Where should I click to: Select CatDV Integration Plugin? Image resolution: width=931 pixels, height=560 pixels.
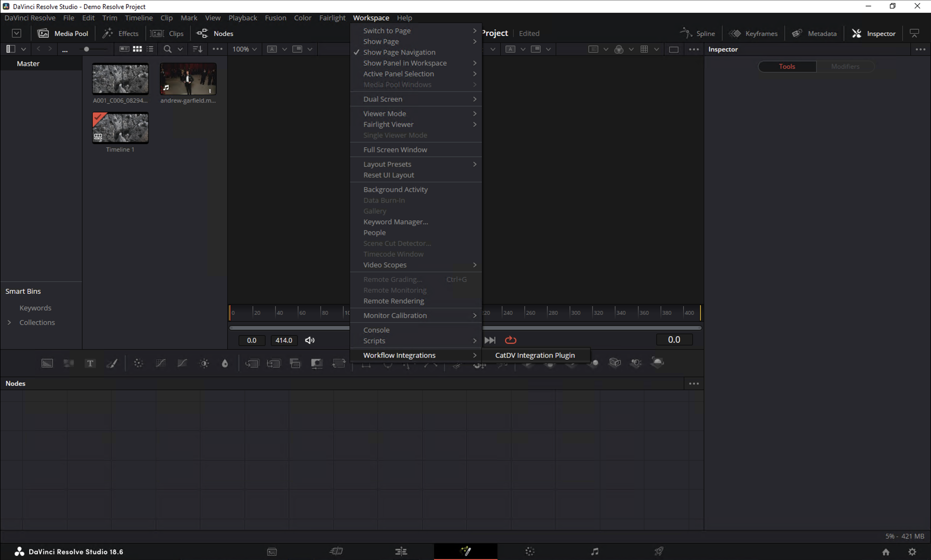point(536,355)
